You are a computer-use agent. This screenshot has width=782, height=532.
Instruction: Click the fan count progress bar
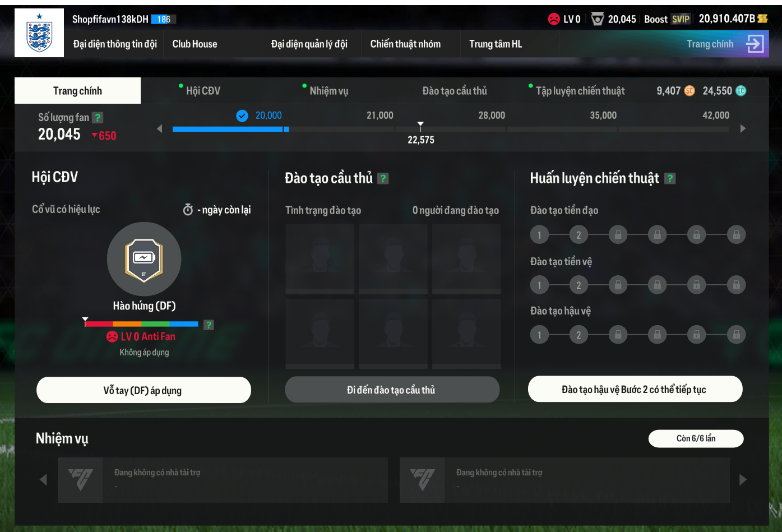coord(451,129)
